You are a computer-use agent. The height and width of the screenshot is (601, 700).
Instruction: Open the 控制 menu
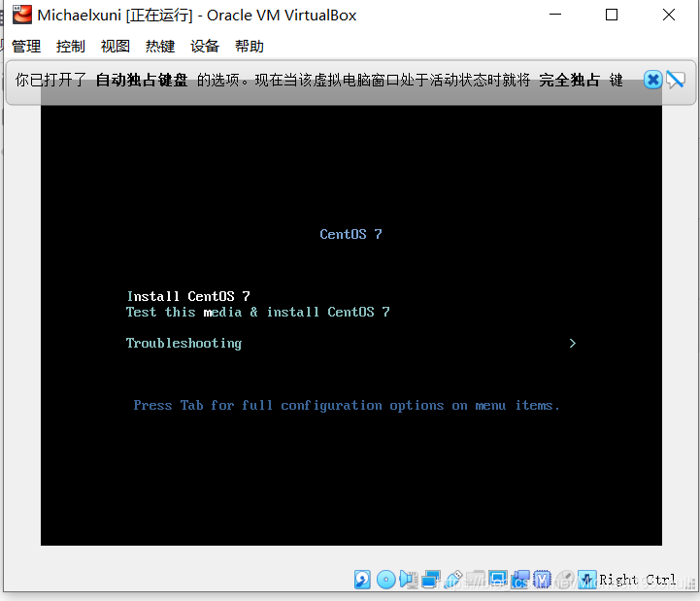tap(71, 46)
